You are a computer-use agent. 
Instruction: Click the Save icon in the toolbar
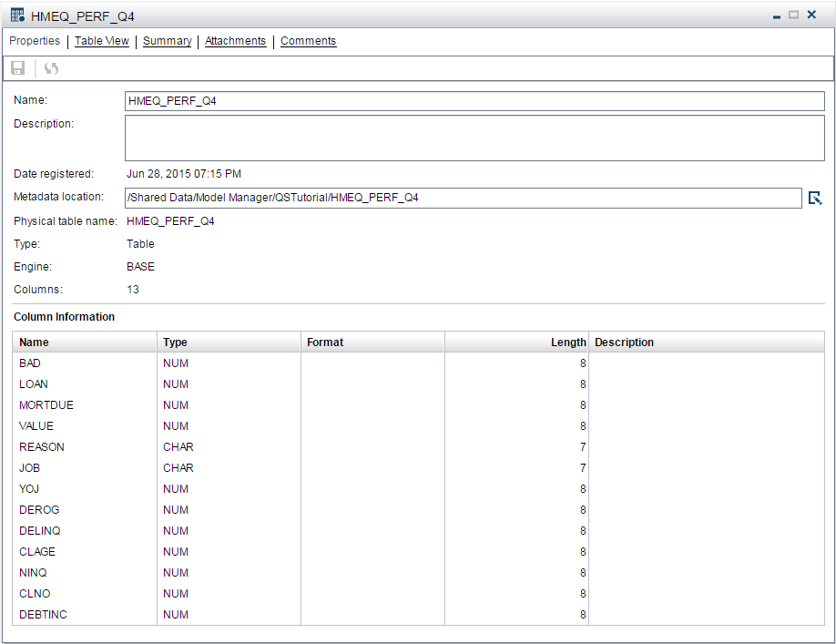pos(17,68)
